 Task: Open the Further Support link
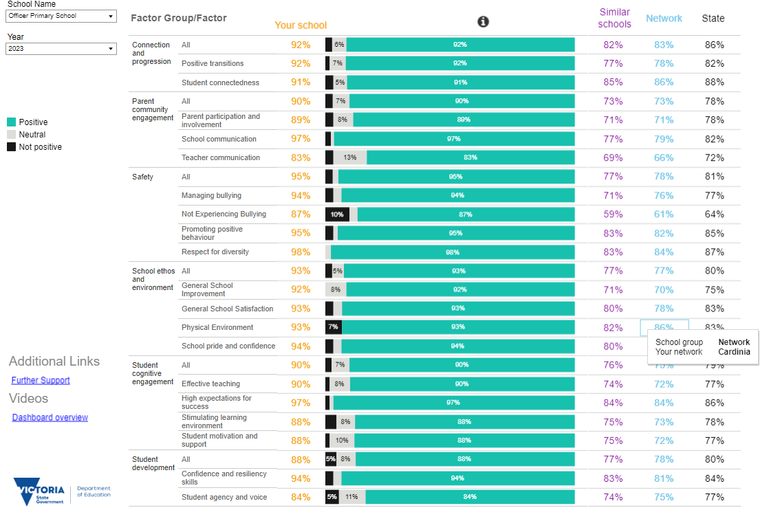click(41, 380)
